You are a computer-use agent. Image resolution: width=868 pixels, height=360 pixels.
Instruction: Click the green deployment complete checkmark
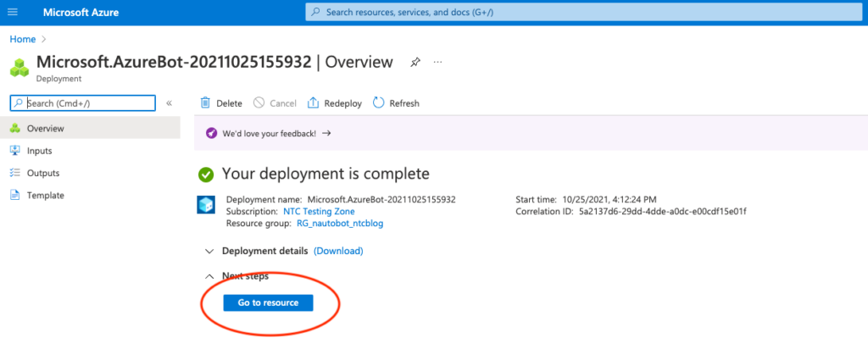pyautogui.click(x=206, y=174)
